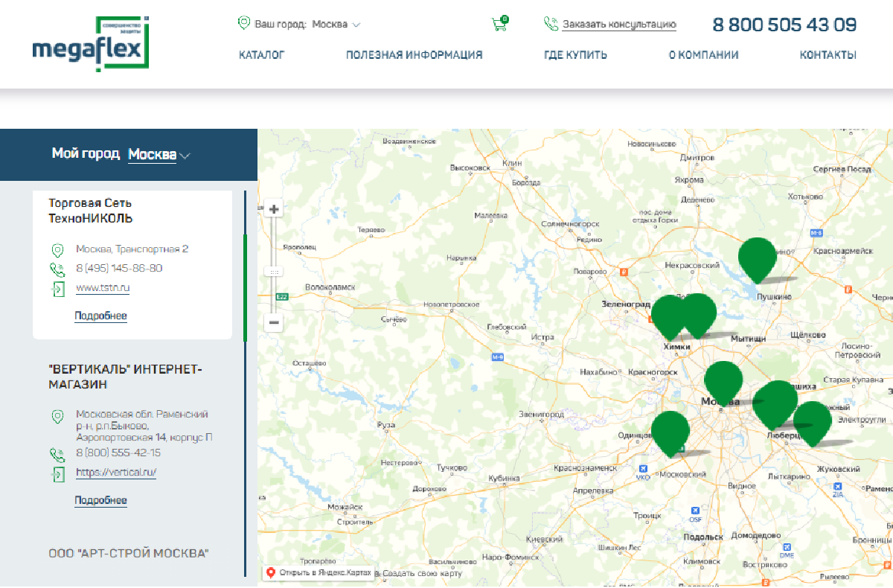Open the ПОЛЕЗНАЯ ИНФОРМАЦИЯ menu
893x588 pixels.
pos(415,55)
